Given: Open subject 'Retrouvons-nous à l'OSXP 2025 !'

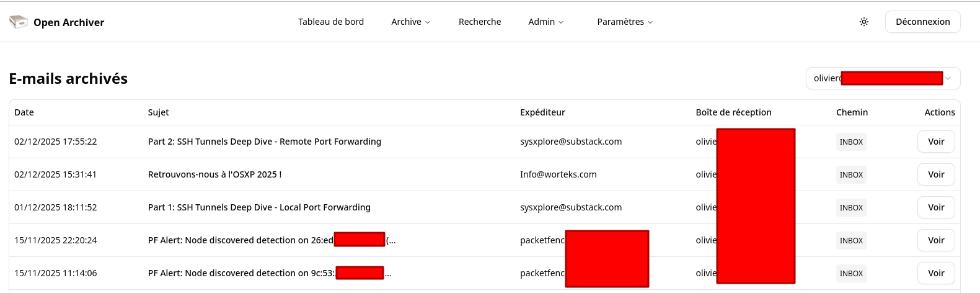Looking at the screenshot, I should [x=214, y=174].
